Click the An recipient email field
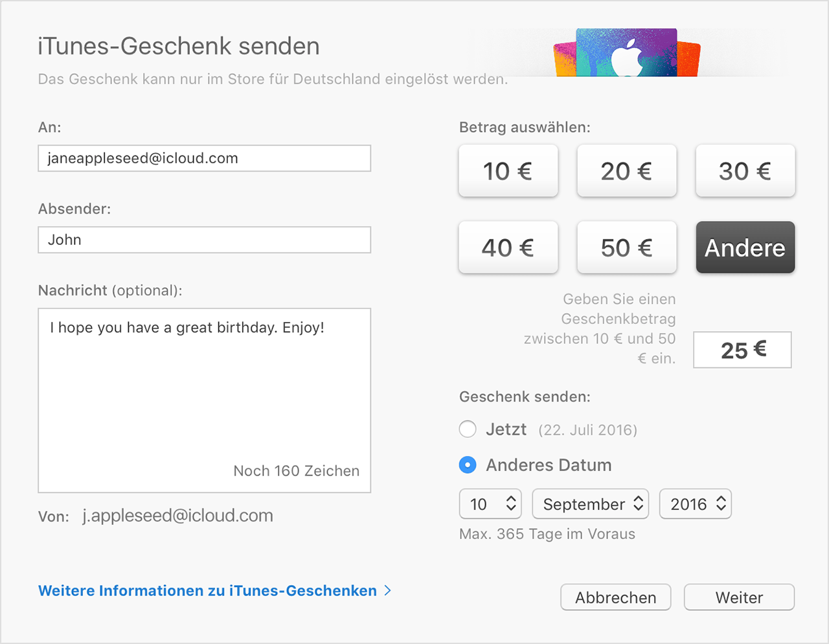Image resolution: width=829 pixels, height=644 pixels. 204,159
